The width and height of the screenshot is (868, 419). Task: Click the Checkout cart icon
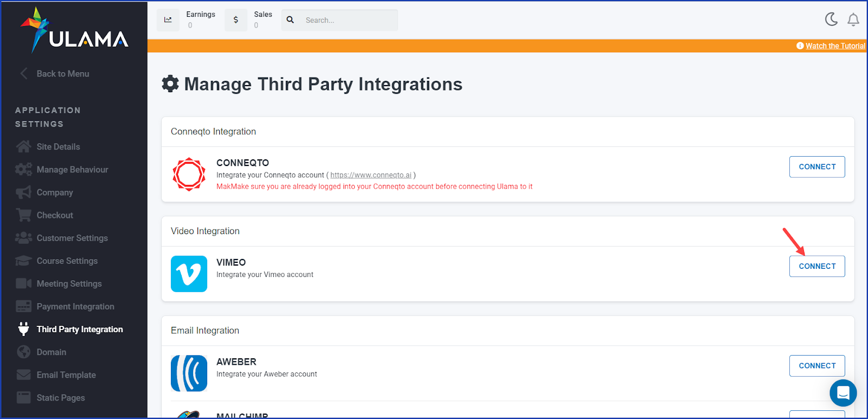(x=23, y=215)
